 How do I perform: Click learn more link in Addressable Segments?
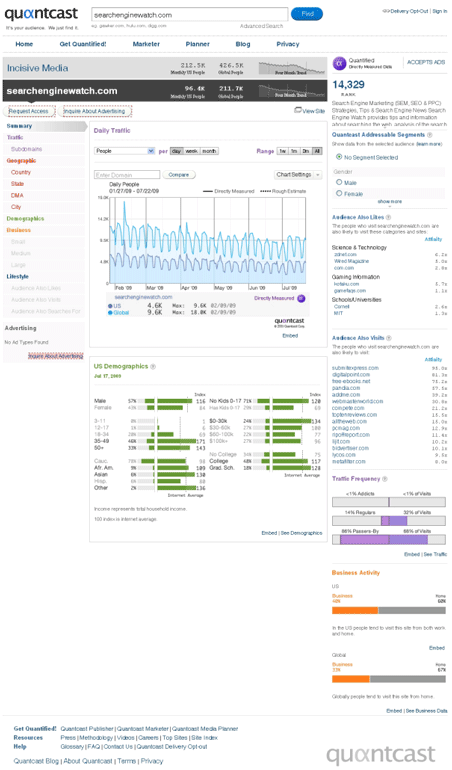click(429, 144)
